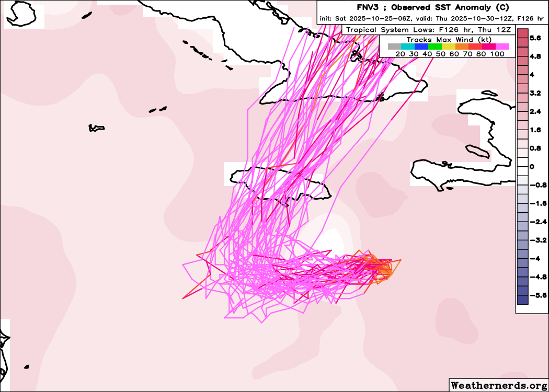Click the 5.6 label on the colorbar
This screenshot has height=392, width=549.
[x=535, y=38]
